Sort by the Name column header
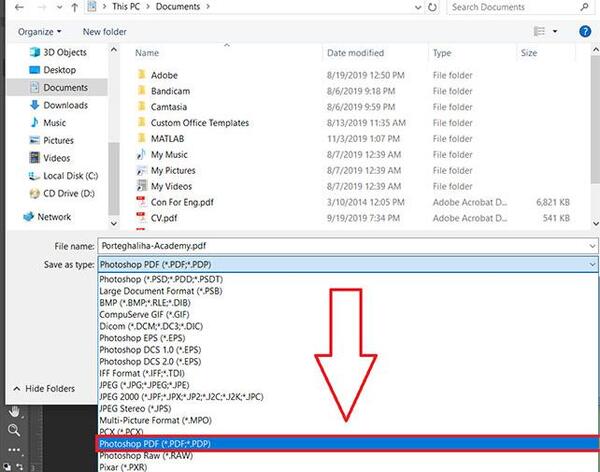Screen dimensions: 600x472 pyautogui.click(x=147, y=53)
